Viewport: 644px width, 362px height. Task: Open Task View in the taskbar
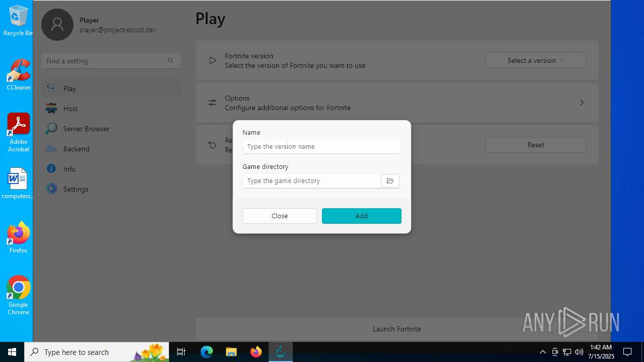coord(181,352)
